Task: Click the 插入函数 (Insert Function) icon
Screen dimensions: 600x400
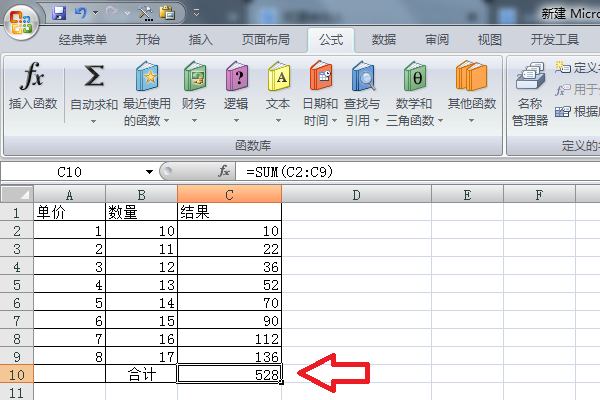Action: click(x=33, y=78)
